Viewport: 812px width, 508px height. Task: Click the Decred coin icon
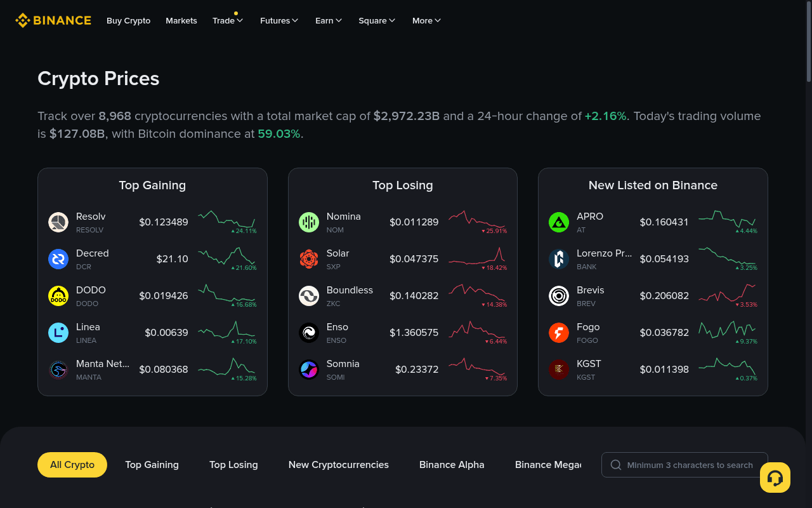[58, 259]
